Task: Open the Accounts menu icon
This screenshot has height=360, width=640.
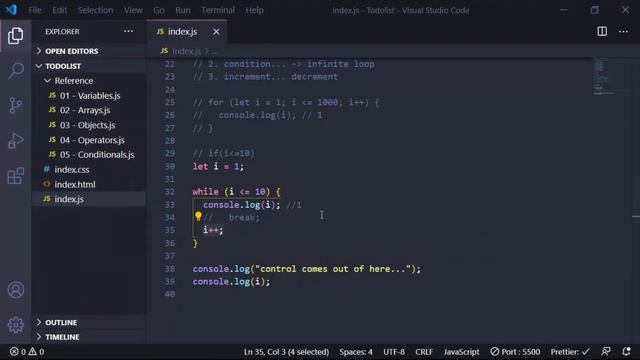Action: [x=16, y=290]
